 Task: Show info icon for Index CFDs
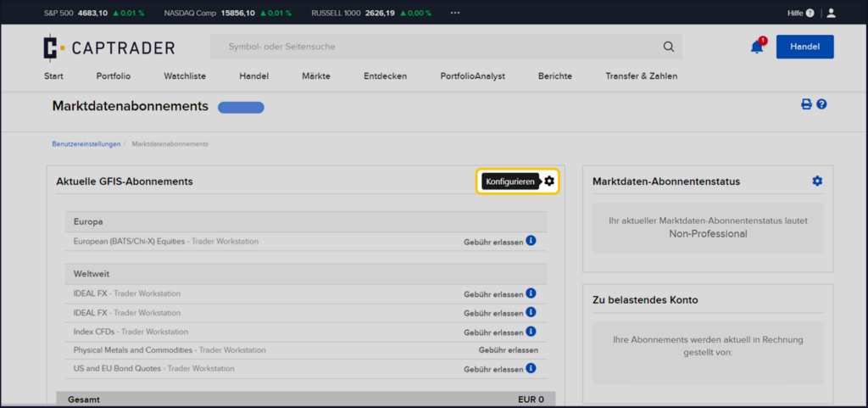coord(531,331)
